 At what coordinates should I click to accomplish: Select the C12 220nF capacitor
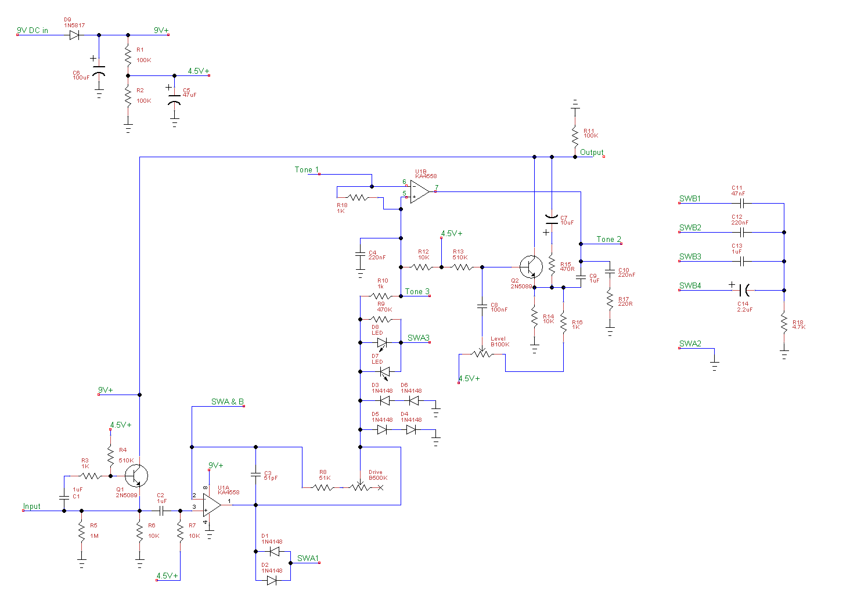click(x=743, y=232)
